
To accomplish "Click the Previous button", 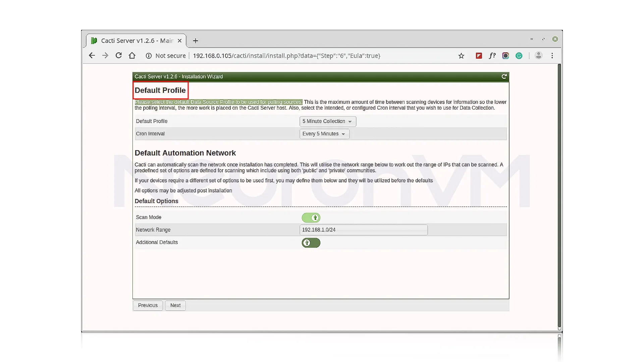I will (x=148, y=305).
